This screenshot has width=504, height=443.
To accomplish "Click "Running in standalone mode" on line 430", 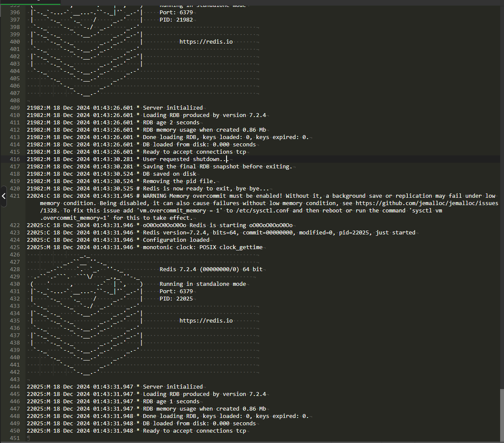I will (x=202, y=285).
